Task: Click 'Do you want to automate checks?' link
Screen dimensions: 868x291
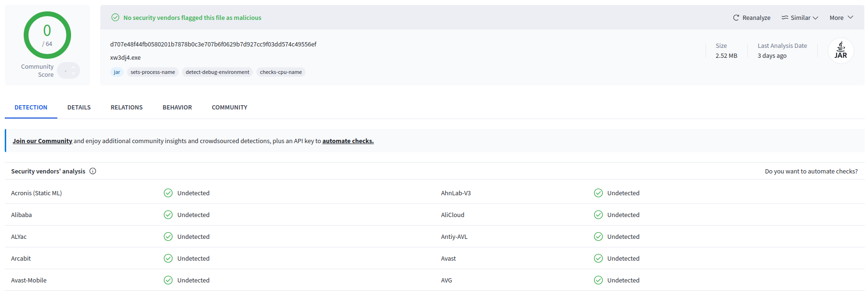Action: pos(811,171)
